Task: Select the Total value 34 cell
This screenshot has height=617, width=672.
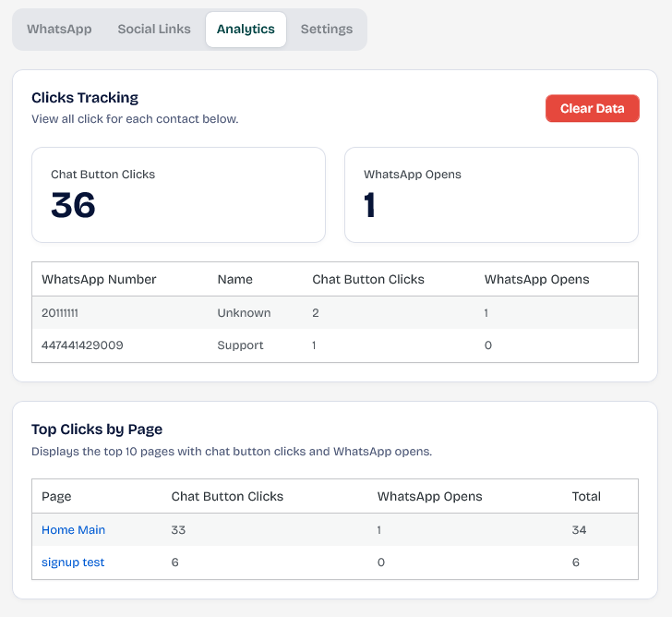Action: tap(580, 529)
